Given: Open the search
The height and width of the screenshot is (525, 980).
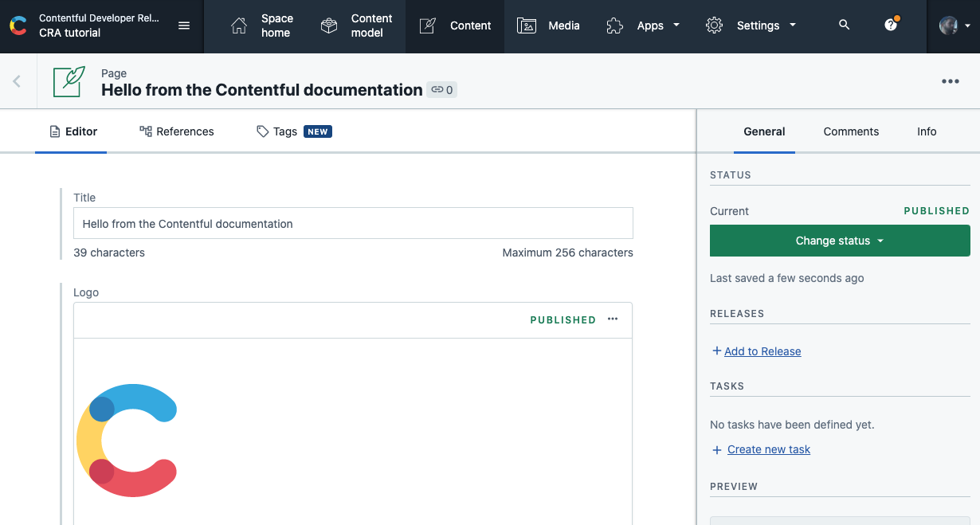Looking at the screenshot, I should [x=844, y=25].
